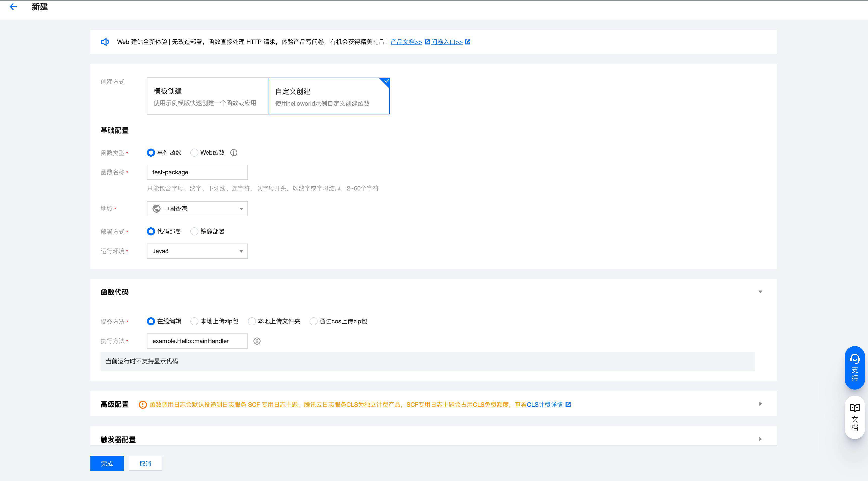Viewport: 868px width, 481px height.
Task: Click the 函数名称 input field
Action: (x=197, y=172)
